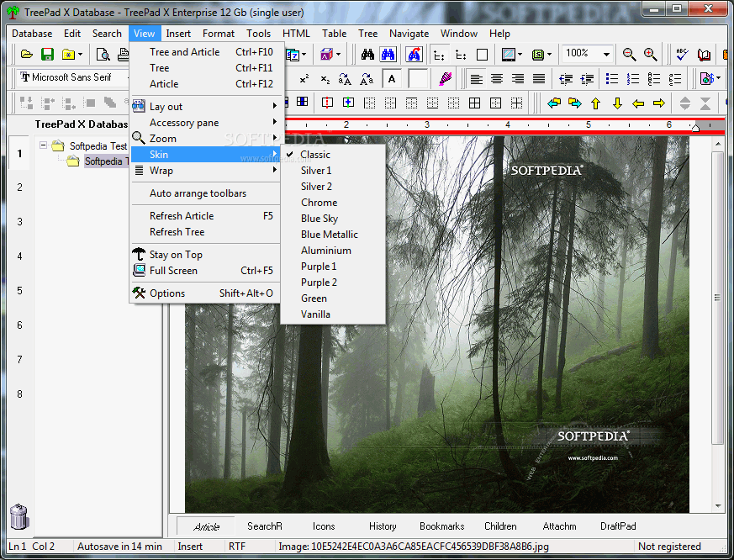Choose the Blue Sky skin
The image size is (734, 560).
coord(333,218)
